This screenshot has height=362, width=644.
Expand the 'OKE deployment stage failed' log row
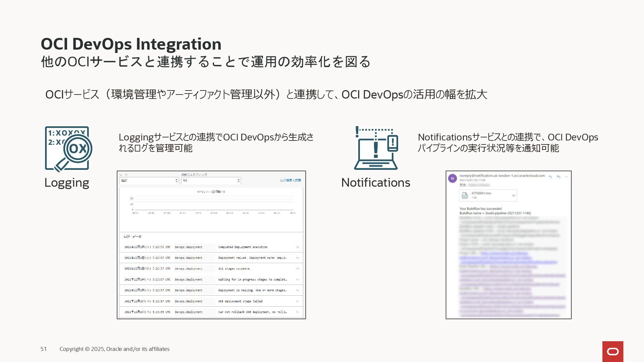297,301
